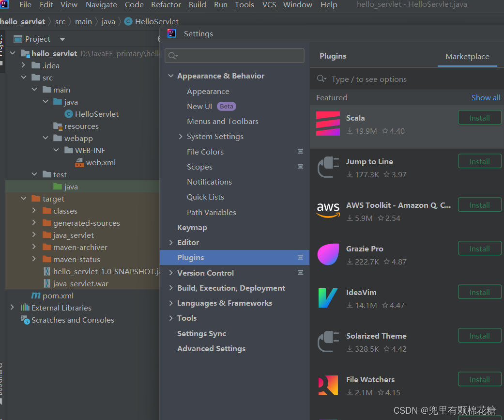The width and height of the screenshot is (504, 420).
Task: Click the pom.xml maven icon
Action: click(x=36, y=296)
